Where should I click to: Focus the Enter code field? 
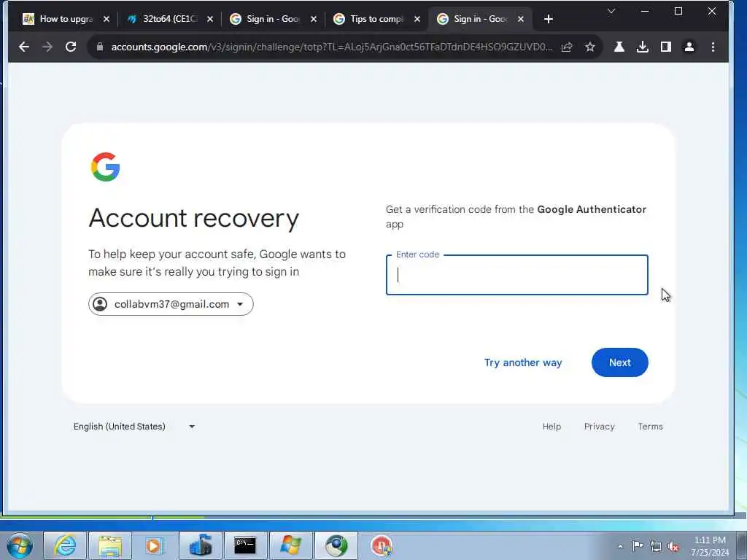point(517,275)
